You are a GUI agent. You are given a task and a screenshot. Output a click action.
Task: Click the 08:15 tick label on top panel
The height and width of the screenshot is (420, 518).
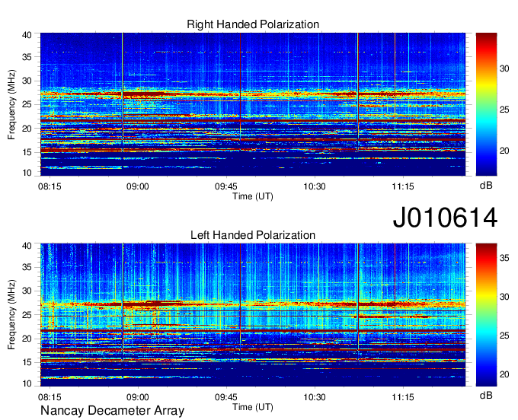pos(50,186)
